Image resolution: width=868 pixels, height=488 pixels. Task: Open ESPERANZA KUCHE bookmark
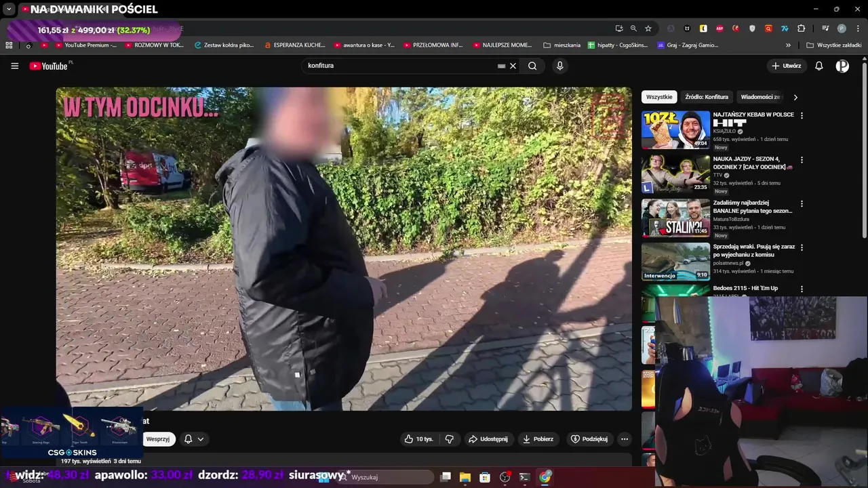(x=295, y=45)
